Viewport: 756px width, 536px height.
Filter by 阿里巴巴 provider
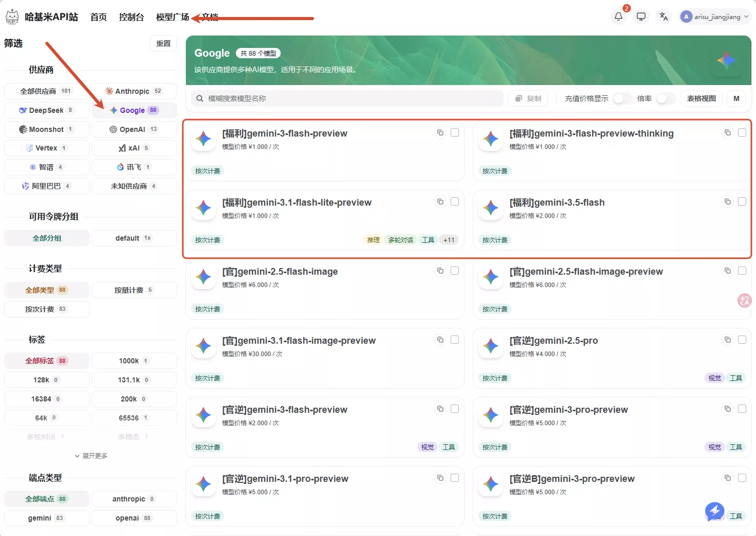(x=47, y=186)
